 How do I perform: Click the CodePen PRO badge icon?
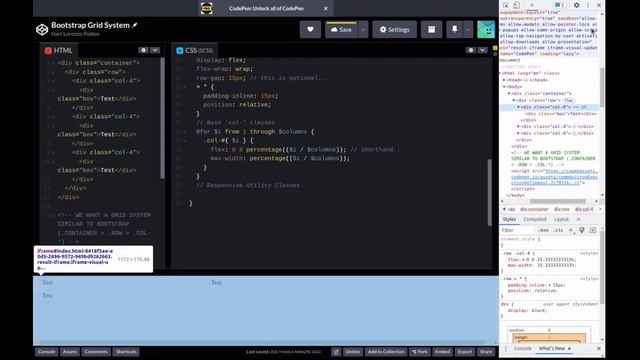pos(207,8)
